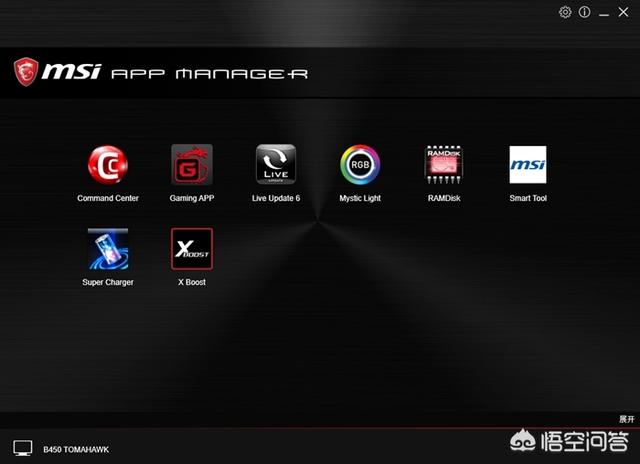The image size is (640, 464).
Task: Click the "Super Charger" label
Action: point(108,282)
